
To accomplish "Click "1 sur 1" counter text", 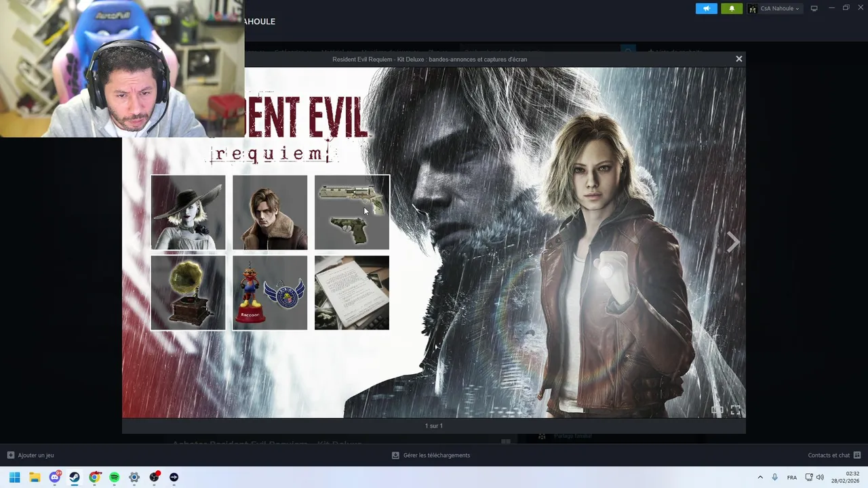I will 434,426.
